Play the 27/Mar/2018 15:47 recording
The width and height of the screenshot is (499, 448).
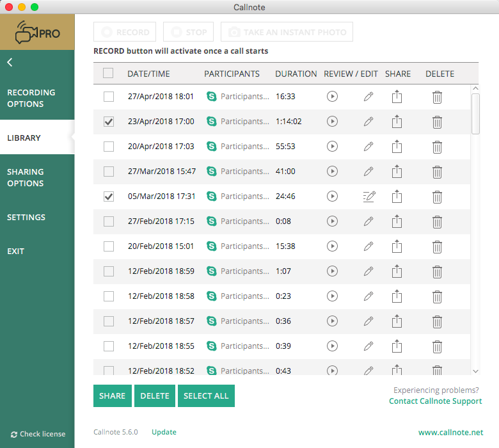pos(332,172)
